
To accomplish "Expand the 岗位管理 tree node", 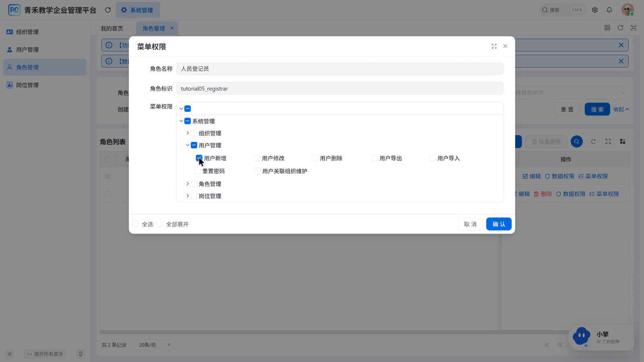I will tap(188, 196).
